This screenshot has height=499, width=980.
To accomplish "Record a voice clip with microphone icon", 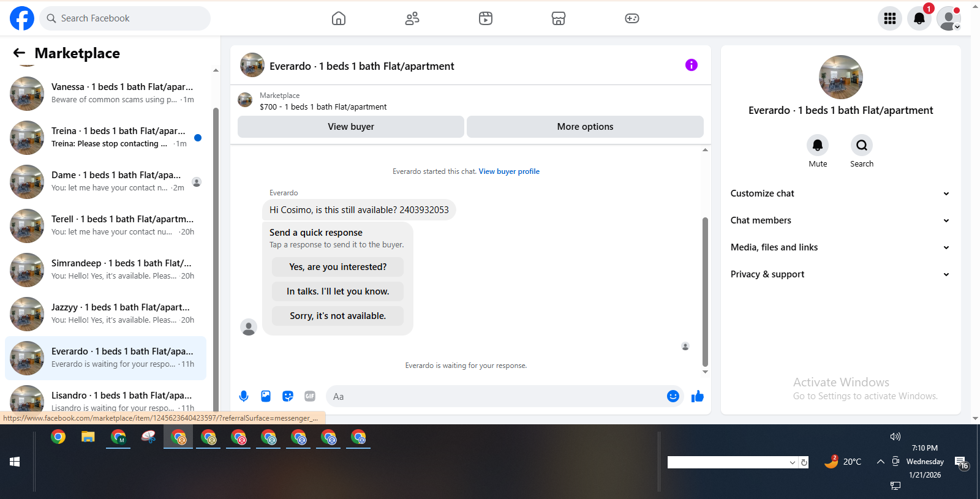I will click(x=244, y=396).
